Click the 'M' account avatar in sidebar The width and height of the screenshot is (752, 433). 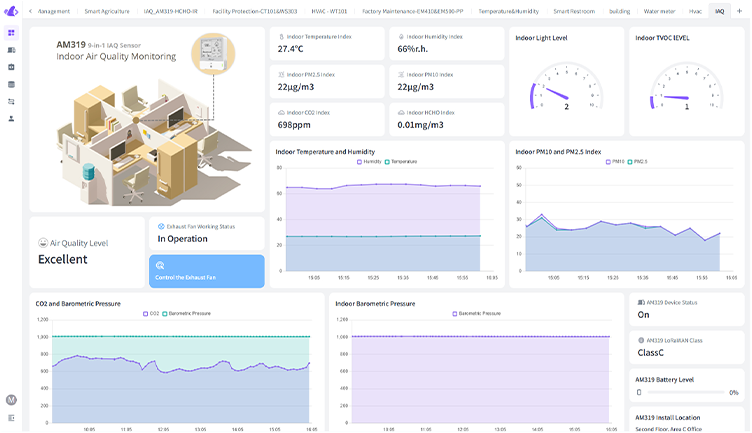coord(11,400)
